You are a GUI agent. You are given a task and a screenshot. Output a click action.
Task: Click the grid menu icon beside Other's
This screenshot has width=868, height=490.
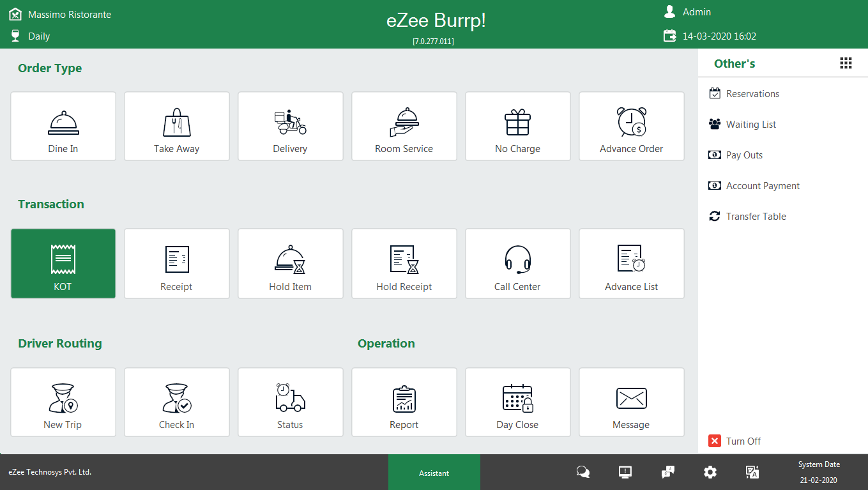[846, 63]
